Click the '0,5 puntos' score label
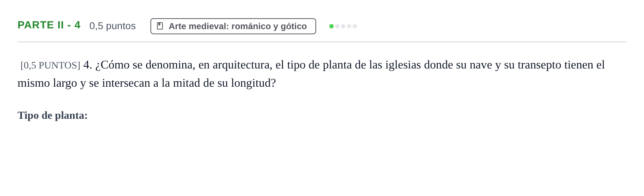Screen dimensions: 644x196 pyautogui.click(x=112, y=26)
